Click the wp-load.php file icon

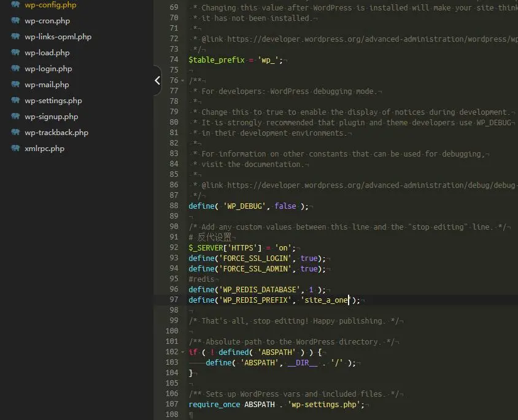click(x=15, y=52)
